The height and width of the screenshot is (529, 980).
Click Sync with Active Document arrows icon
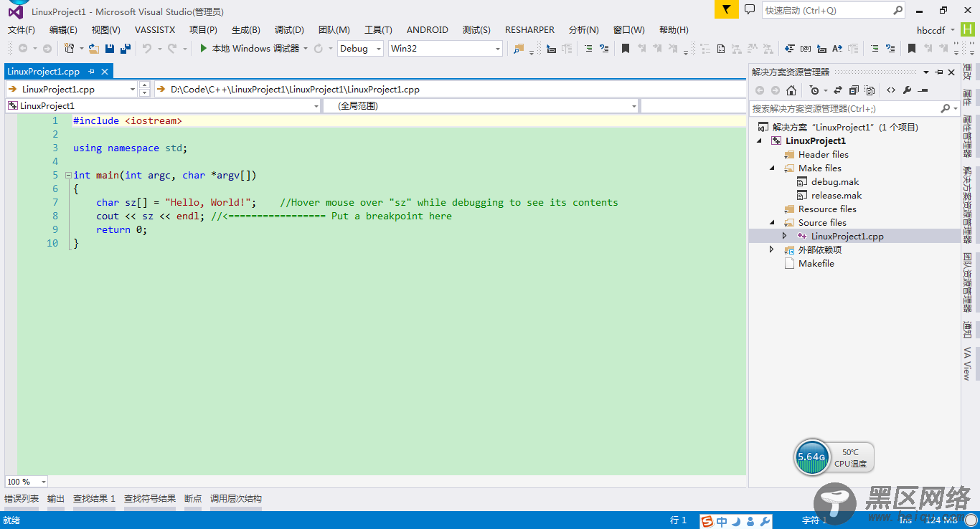tap(837, 90)
